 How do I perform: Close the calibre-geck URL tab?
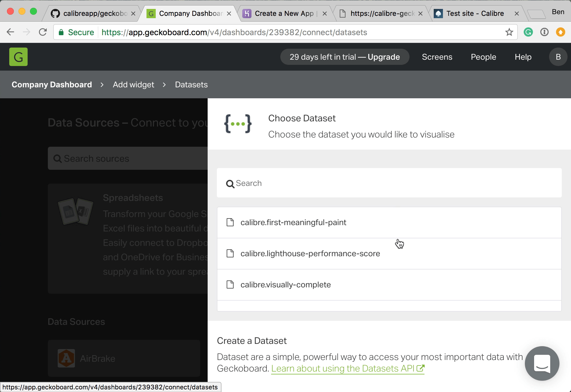coord(420,14)
